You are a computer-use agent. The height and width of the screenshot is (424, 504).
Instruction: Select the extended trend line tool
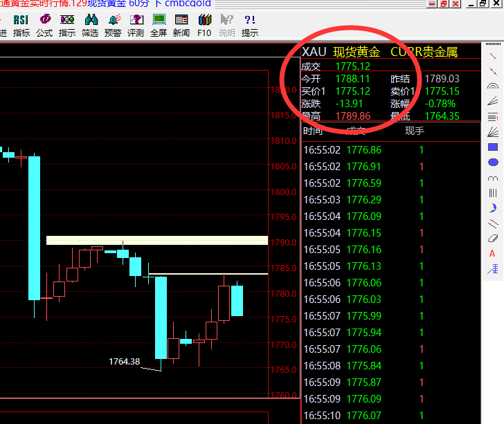point(493,71)
